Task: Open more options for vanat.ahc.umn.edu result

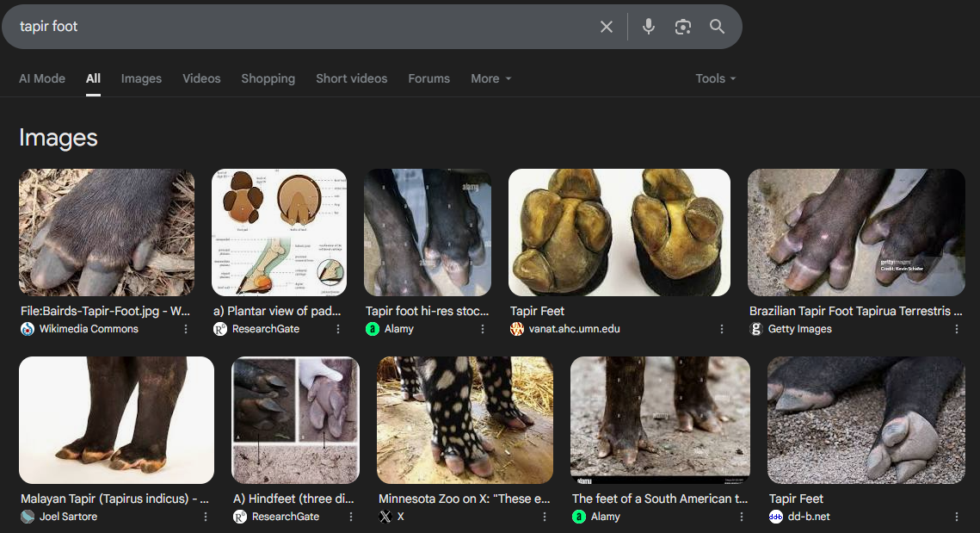Action: coord(721,328)
